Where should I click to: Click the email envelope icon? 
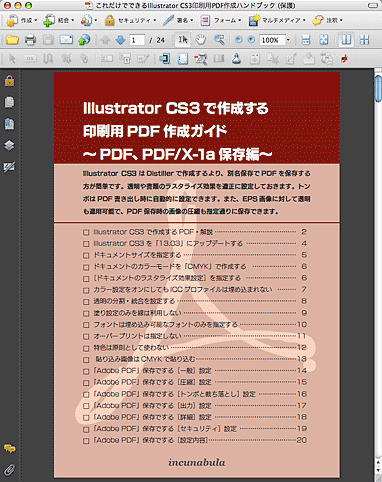pos(66,40)
